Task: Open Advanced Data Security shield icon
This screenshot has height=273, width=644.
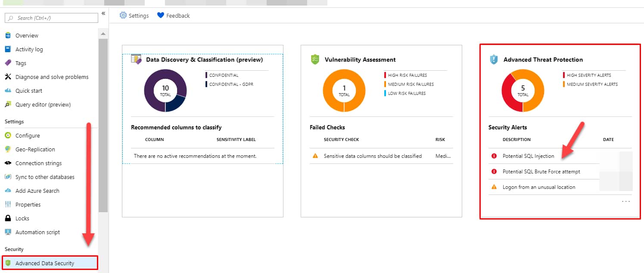Action: tap(9, 263)
